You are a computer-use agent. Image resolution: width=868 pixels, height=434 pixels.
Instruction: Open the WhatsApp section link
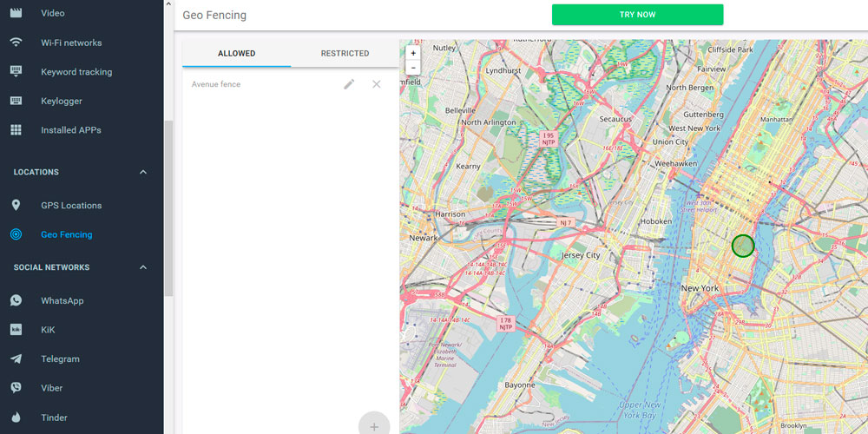tap(62, 300)
